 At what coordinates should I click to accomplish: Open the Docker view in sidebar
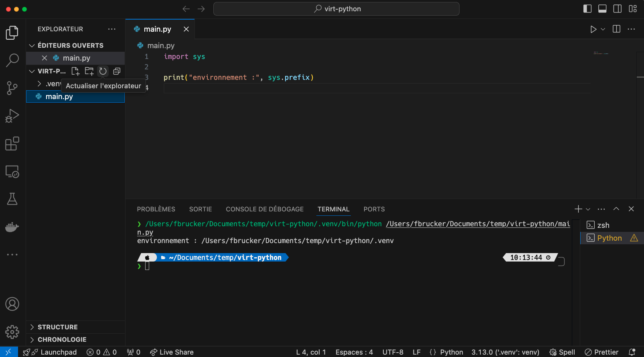coord(12,227)
